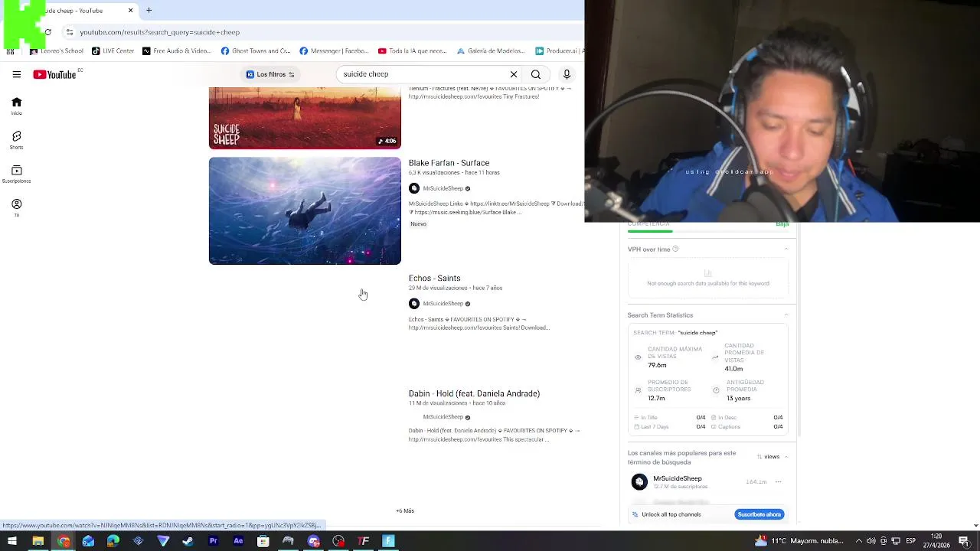Click the magnifying glass search button
The height and width of the screenshot is (551, 980).
[536, 74]
